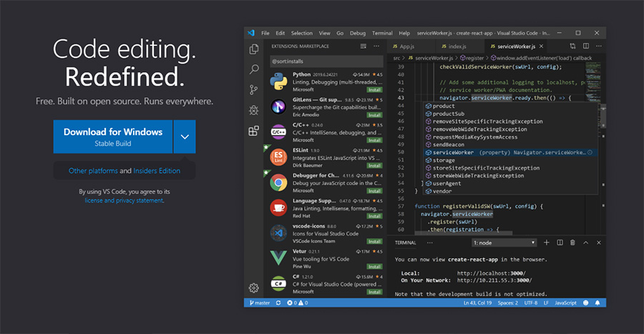Open the View menu

pyautogui.click(x=324, y=33)
